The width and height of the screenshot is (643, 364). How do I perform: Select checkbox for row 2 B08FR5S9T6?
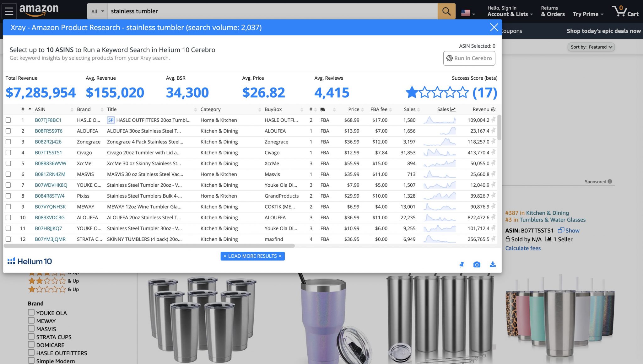click(x=8, y=131)
